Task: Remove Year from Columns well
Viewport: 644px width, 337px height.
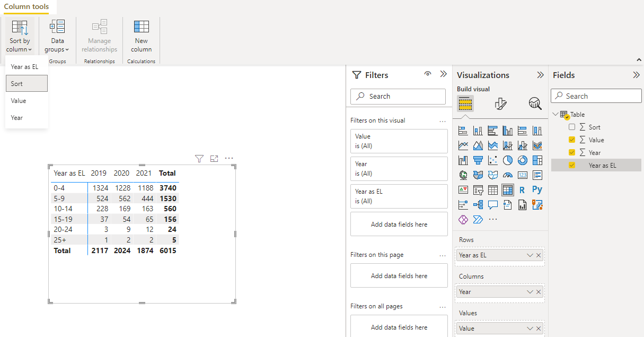Action: [539, 292]
